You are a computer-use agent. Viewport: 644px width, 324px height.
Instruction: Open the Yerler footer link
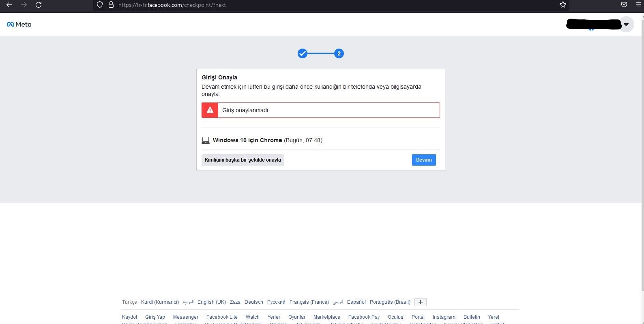pos(274,317)
